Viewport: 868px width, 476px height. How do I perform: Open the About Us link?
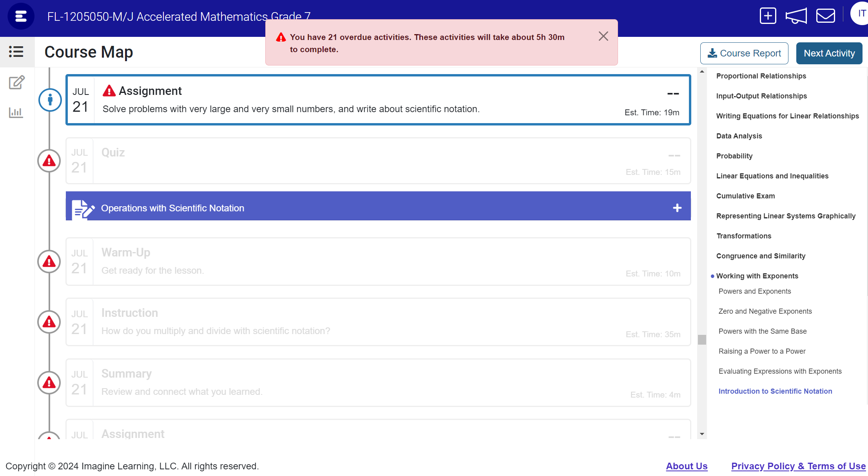click(687, 466)
